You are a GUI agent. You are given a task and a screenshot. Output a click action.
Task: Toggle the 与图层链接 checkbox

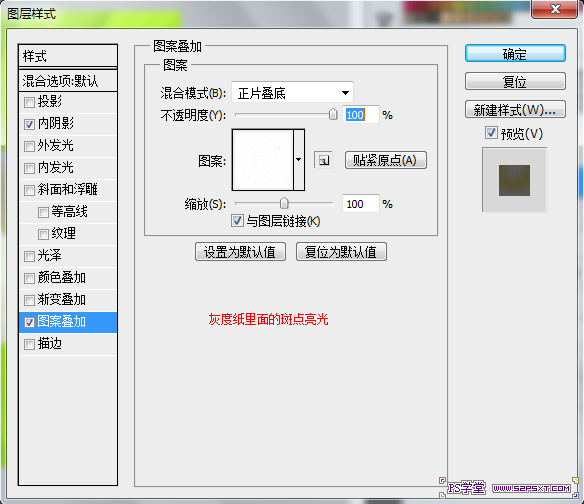click(x=237, y=221)
